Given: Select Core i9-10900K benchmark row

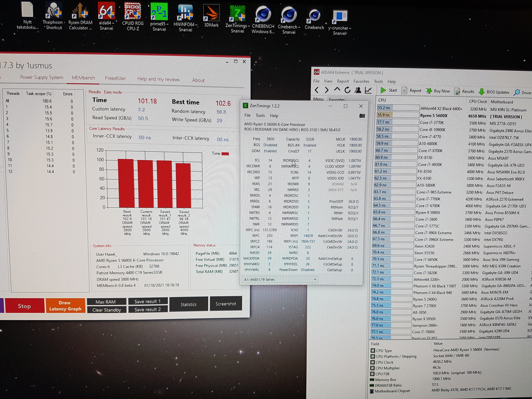Looking at the screenshot, I should click(454, 130).
